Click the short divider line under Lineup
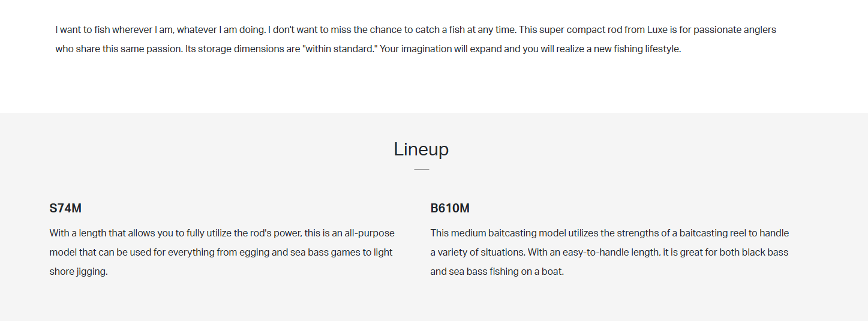868x321 pixels. (421, 170)
